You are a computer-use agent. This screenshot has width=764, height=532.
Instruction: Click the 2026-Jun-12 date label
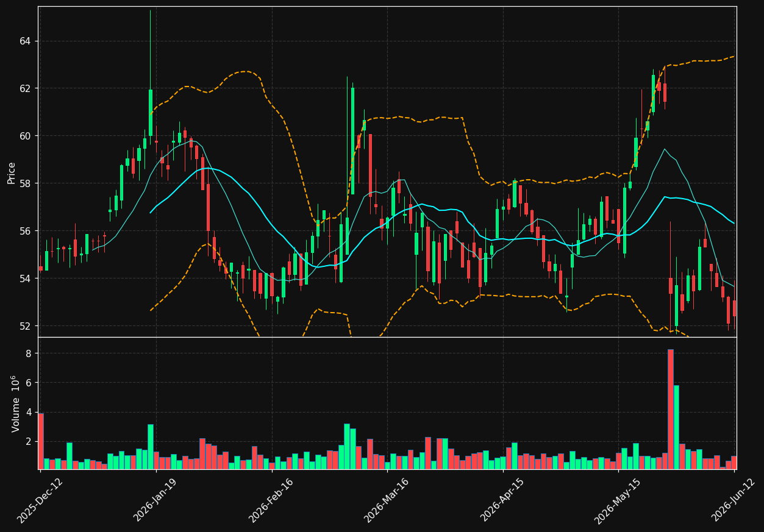(x=734, y=500)
